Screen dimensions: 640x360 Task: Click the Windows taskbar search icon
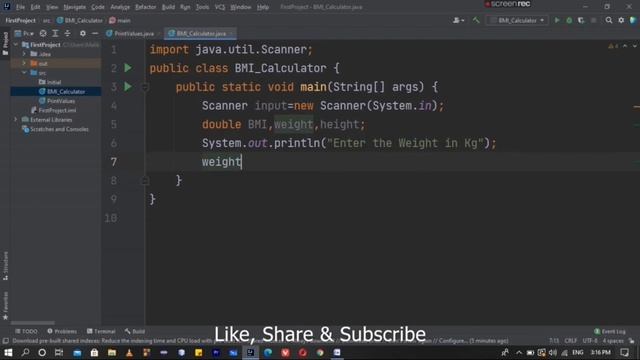(25, 352)
